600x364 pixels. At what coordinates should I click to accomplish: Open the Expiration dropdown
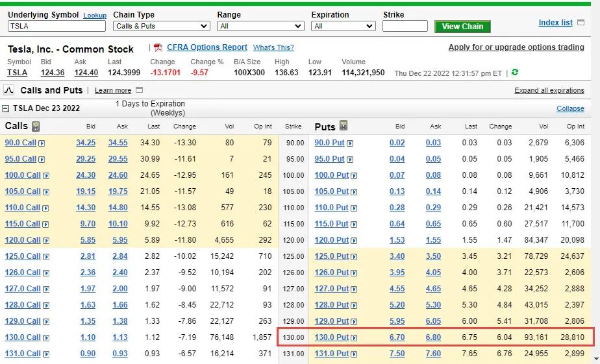(344, 26)
